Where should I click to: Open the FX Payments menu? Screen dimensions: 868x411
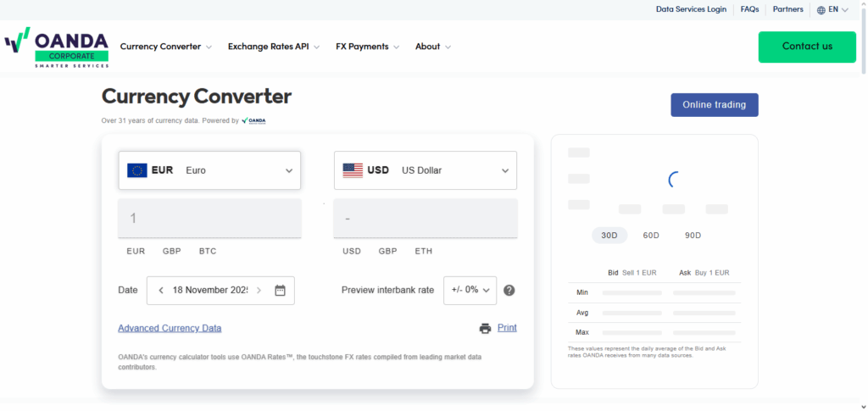[x=367, y=47]
